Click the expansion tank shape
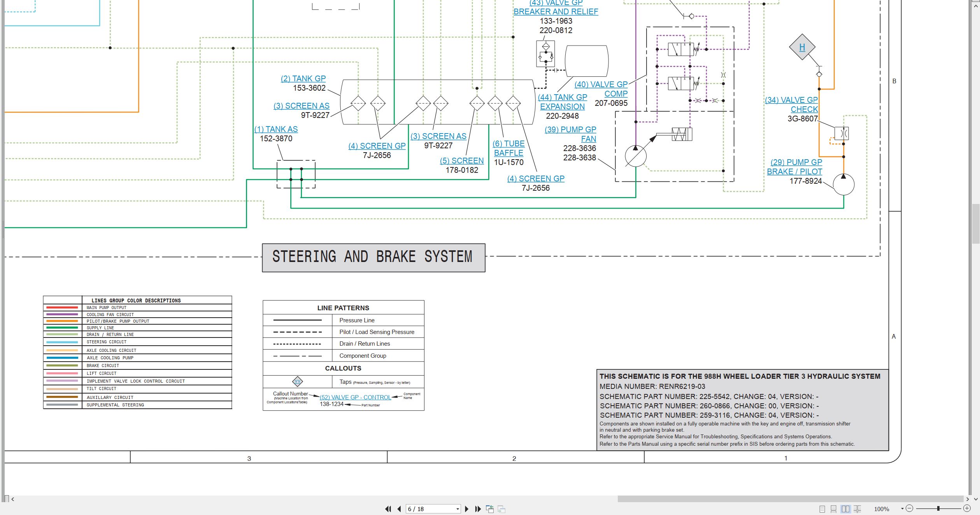Image resolution: width=980 pixels, height=515 pixels. (x=587, y=61)
